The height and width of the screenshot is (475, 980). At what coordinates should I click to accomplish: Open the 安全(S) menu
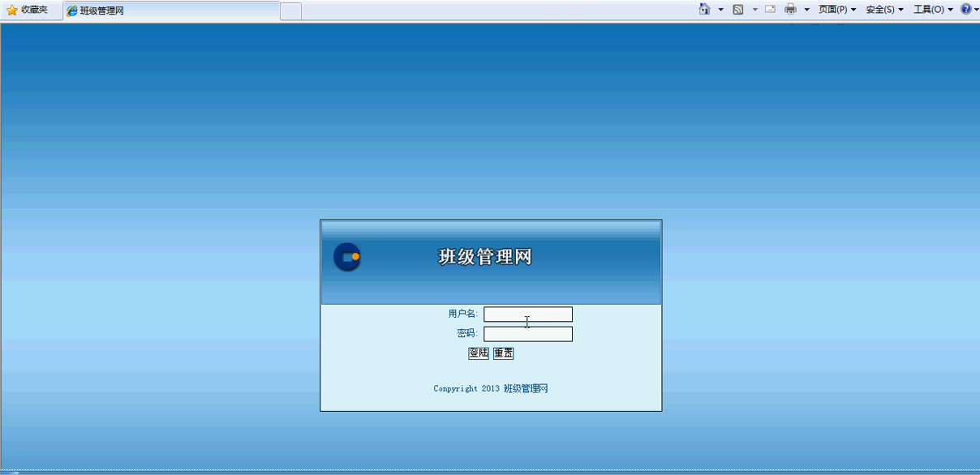[885, 10]
